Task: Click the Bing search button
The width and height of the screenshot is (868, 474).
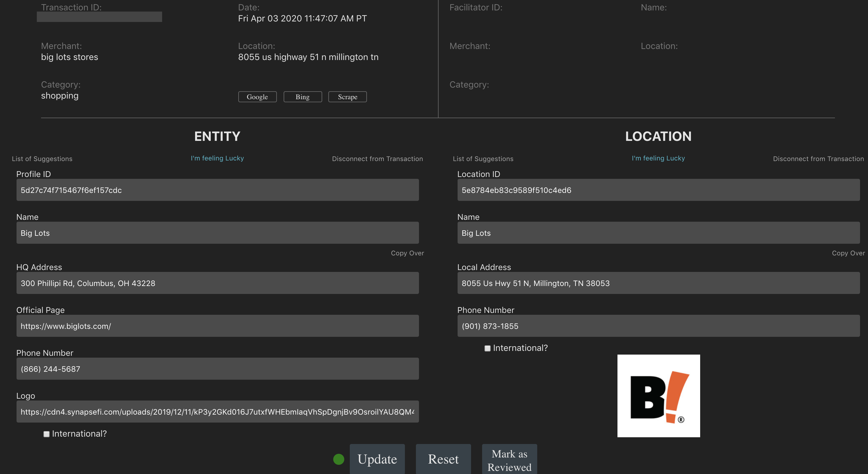Action: [x=303, y=97]
